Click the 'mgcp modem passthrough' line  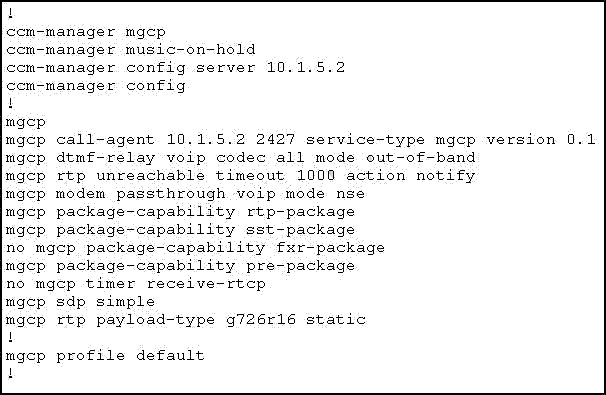tap(186, 194)
